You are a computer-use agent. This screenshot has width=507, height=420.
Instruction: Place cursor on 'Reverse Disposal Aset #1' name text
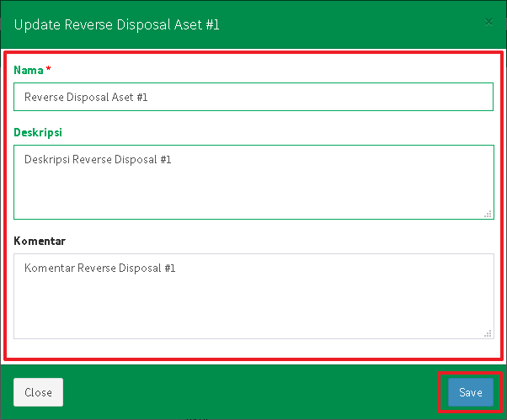tap(86, 98)
